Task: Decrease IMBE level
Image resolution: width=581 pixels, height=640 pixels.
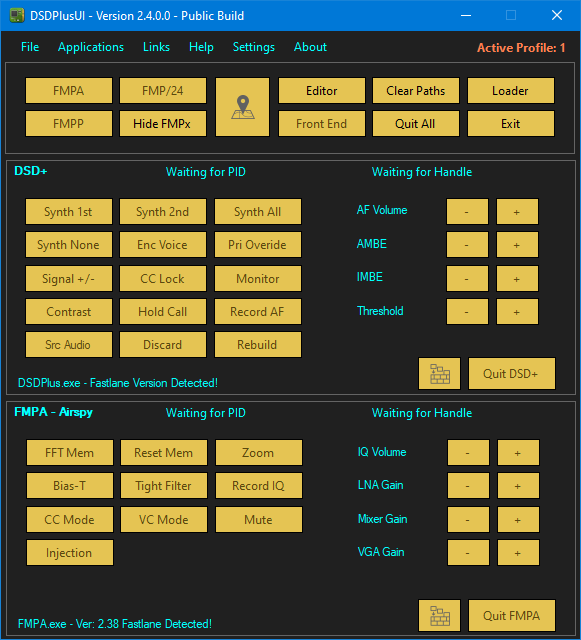Action: tap(467, 278)
